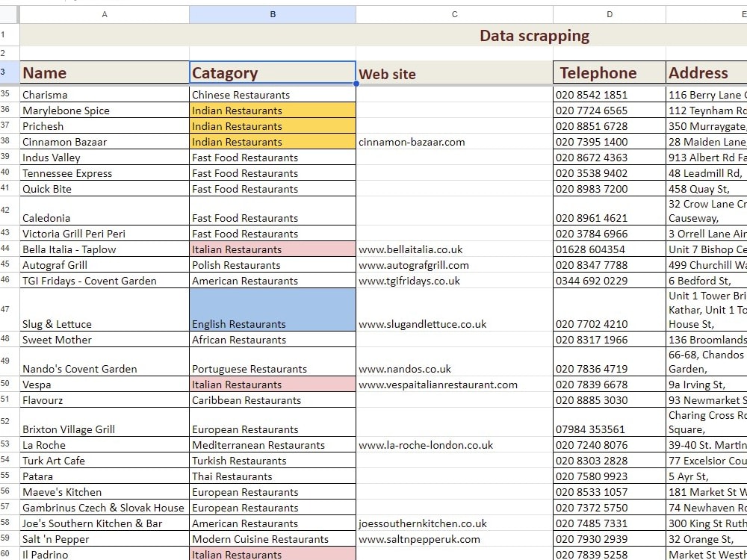The image size is (747, 560).
Task: Select the Data scrapping title cell
Action: (x=534, y=35)
